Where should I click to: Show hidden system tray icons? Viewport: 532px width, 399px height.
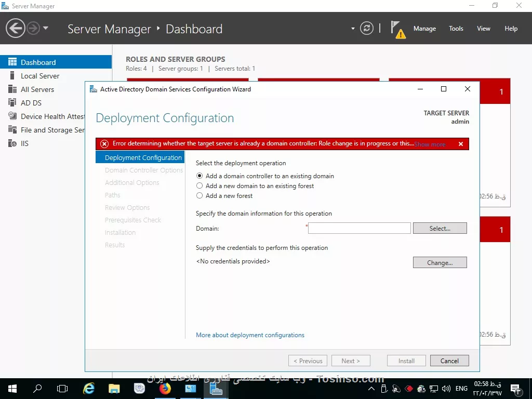[x=371, y=389]
